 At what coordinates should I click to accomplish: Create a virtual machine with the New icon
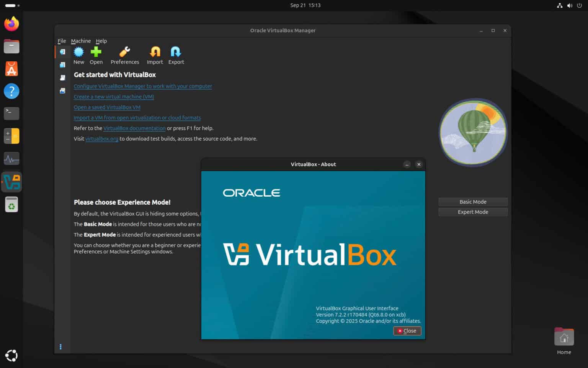click(x=78, y=55)
